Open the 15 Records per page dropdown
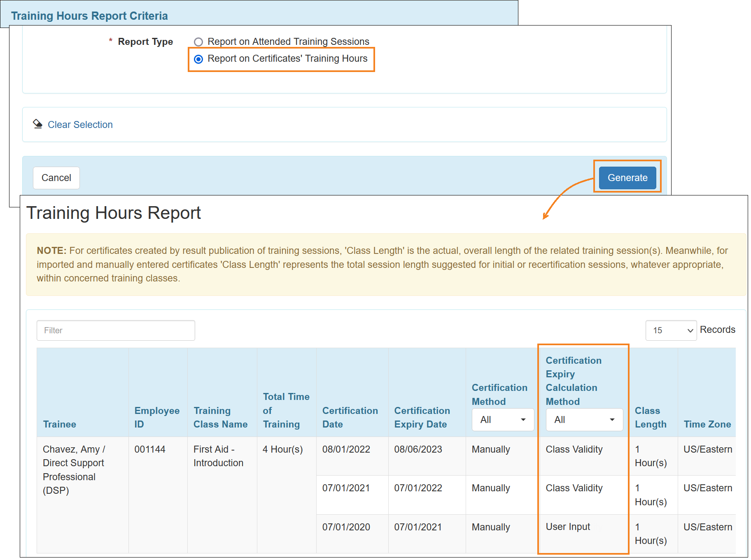 671,330
